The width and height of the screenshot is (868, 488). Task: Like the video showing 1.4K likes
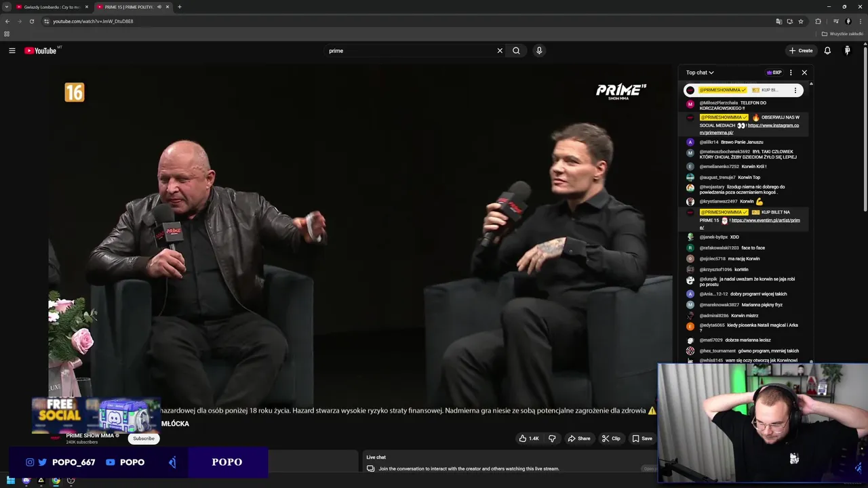529,439
